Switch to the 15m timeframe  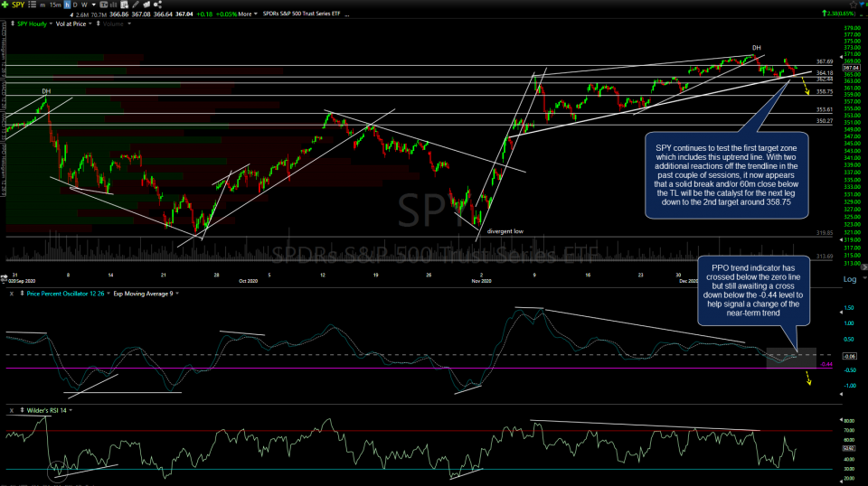(55, 5)
